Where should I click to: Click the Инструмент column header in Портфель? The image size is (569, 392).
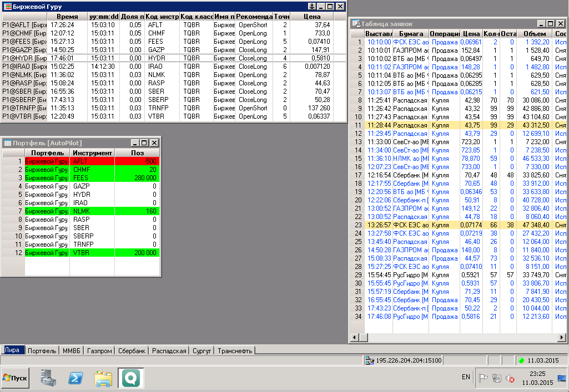pos(92,153)
